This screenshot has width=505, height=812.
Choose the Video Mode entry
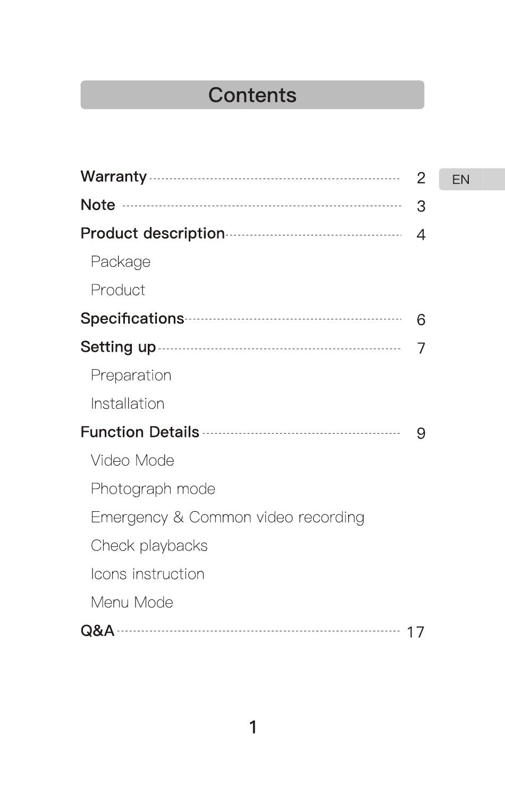click(132, 460)
